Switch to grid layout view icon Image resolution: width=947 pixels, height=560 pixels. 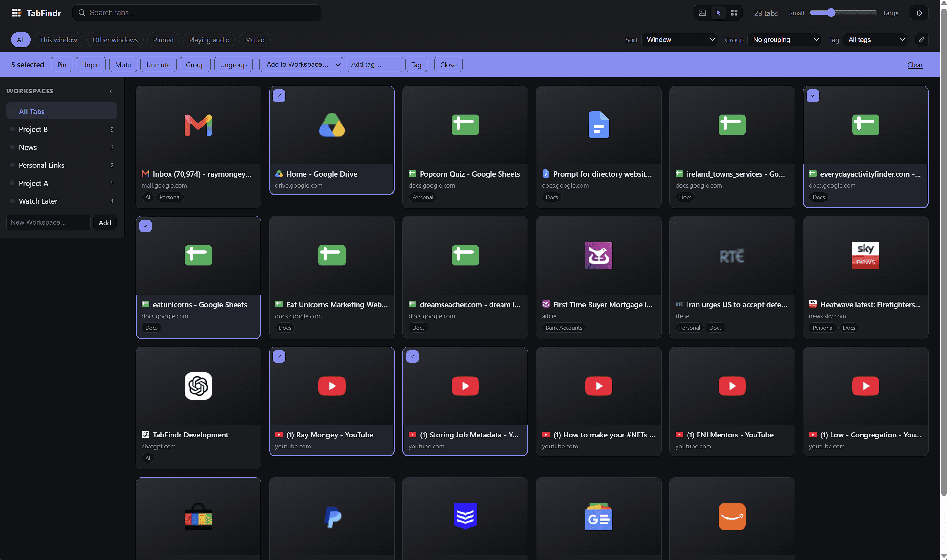734,13
